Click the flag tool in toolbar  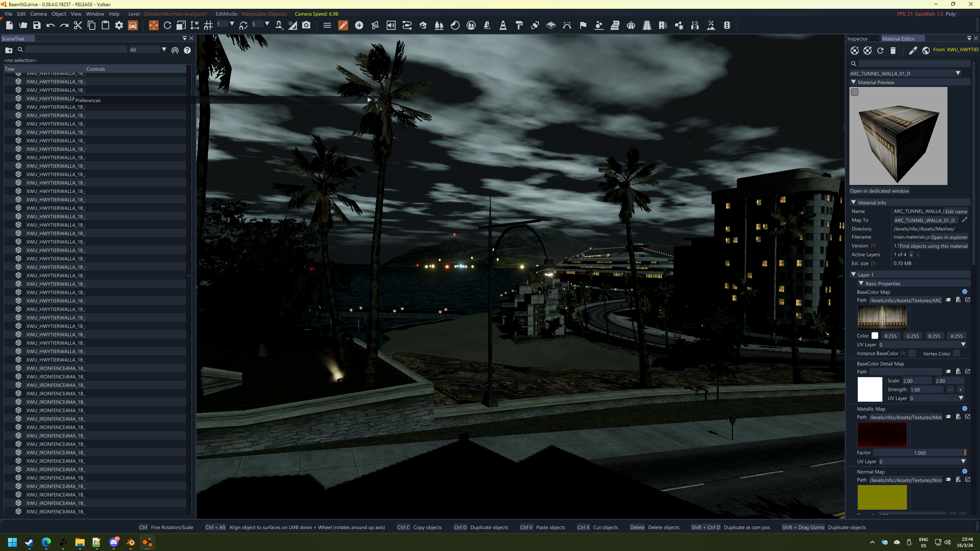tap(583, 26)
